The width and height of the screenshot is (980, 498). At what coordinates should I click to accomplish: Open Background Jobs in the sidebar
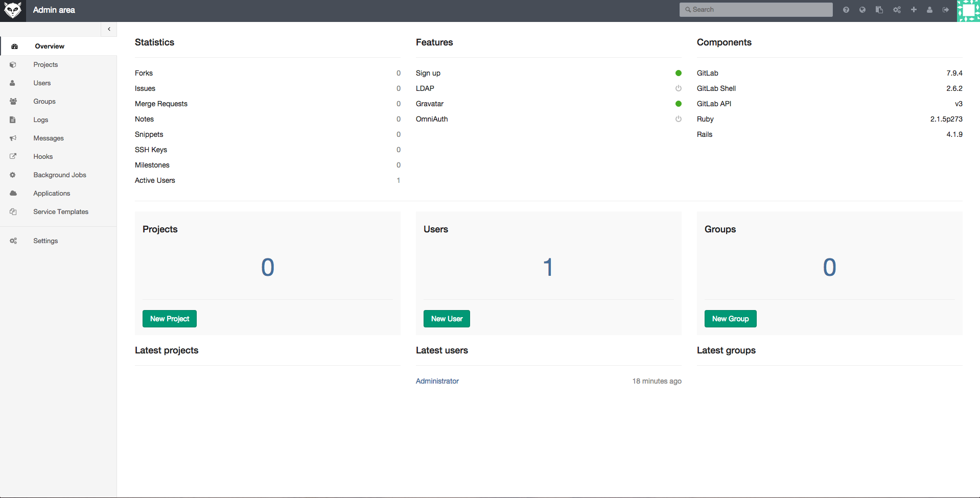click(60, 175)
